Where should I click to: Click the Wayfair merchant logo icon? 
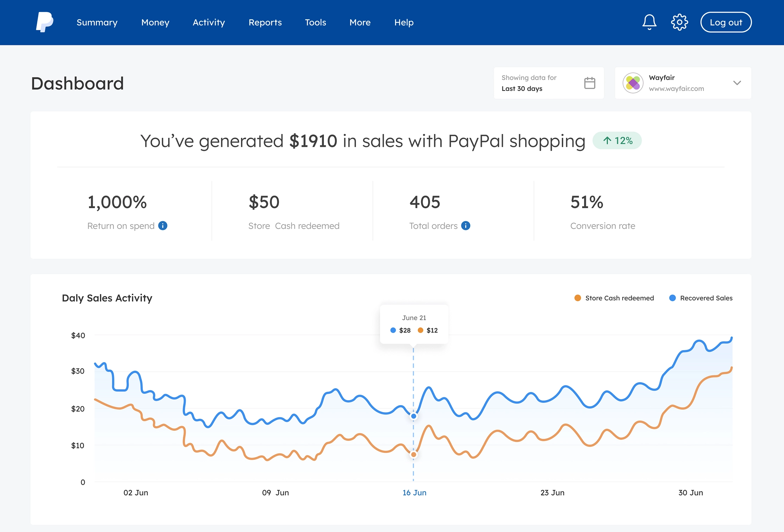tap(632, 83)
